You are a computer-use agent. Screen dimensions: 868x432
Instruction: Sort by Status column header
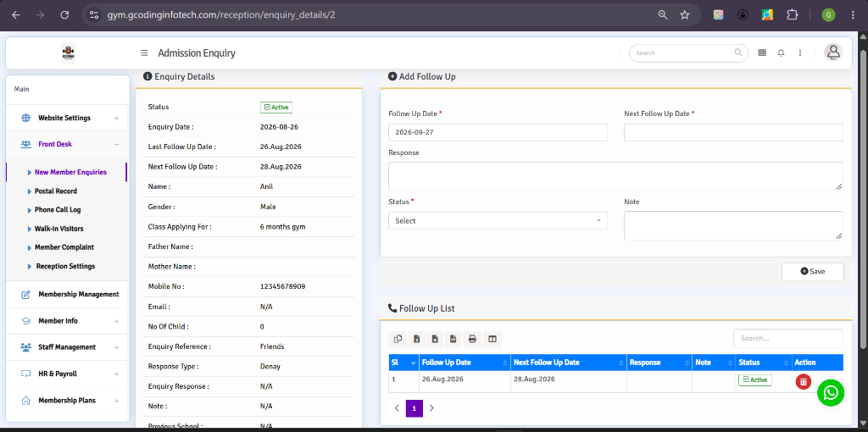[x=763, y=363]
